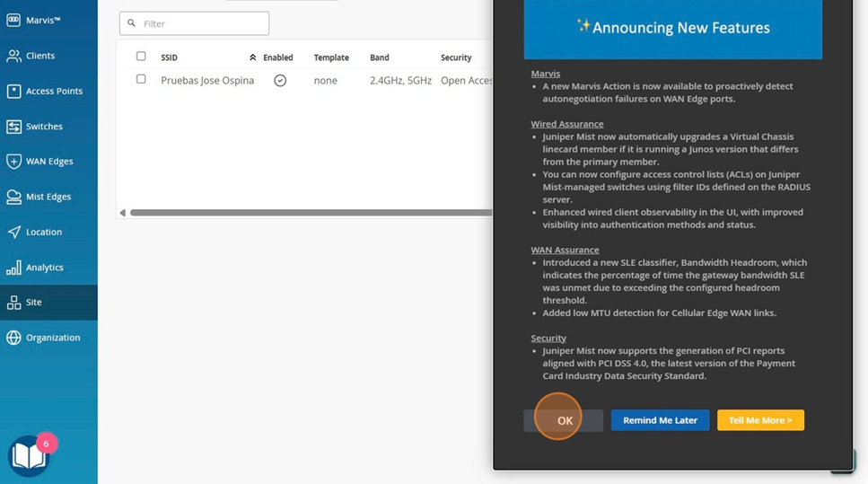Open the Pruebas Jose Ospina SSID entry
The image size is (868, 484).
[207, 80]
